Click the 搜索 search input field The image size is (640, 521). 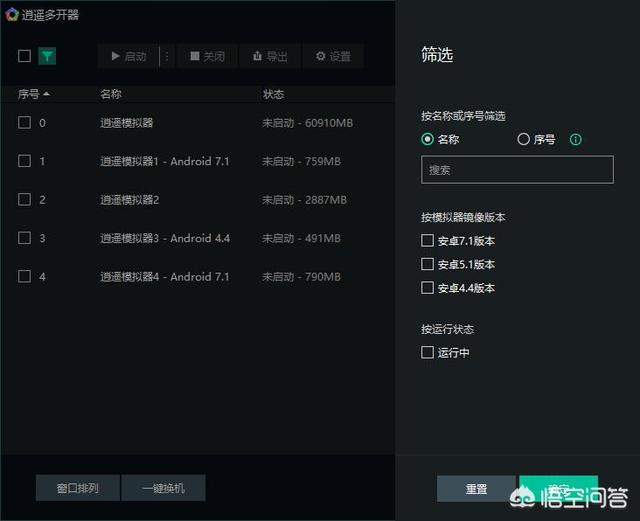[517, 170]
